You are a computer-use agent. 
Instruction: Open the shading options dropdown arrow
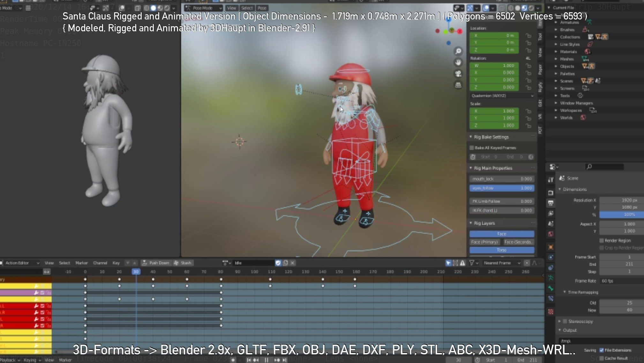538,8
